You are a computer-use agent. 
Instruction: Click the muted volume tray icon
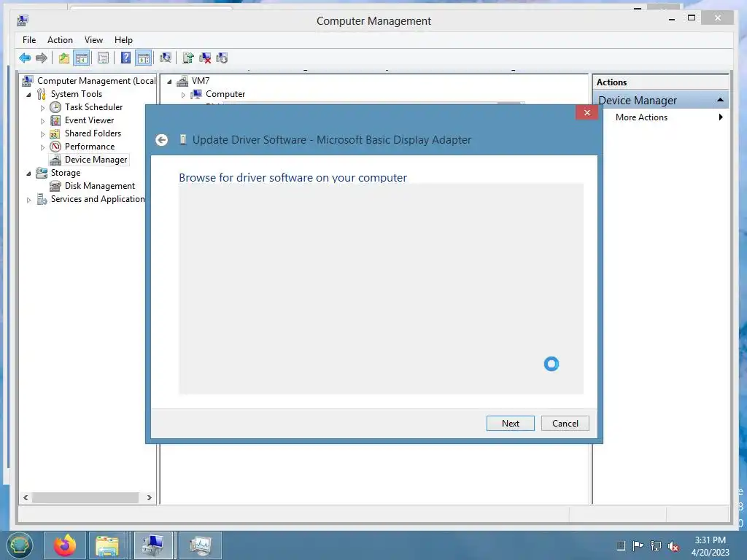coord(673,547)
